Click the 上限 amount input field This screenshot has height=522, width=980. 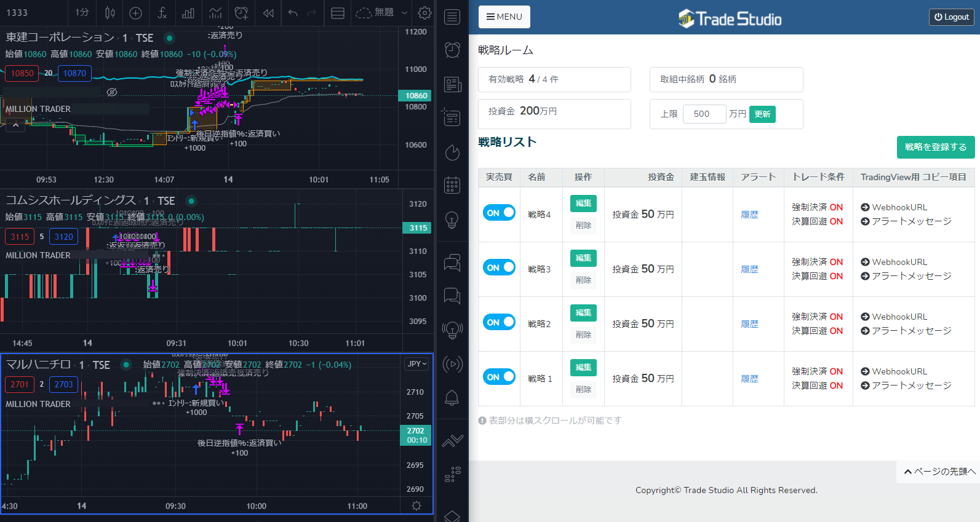pyautogui.click(x=704, y=114)
